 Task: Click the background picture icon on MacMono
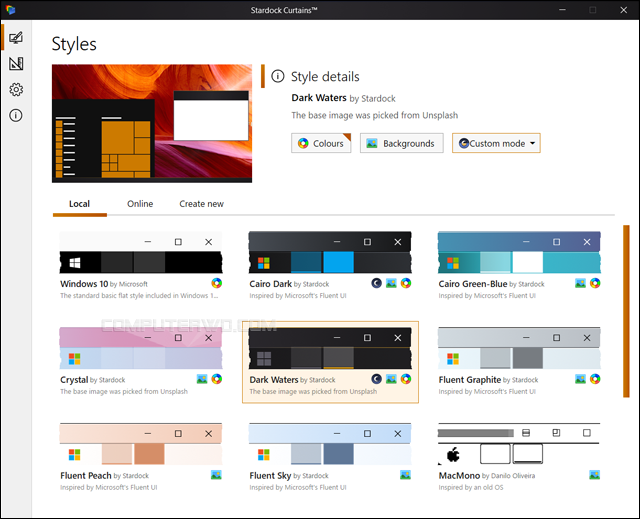click(595, 475)
